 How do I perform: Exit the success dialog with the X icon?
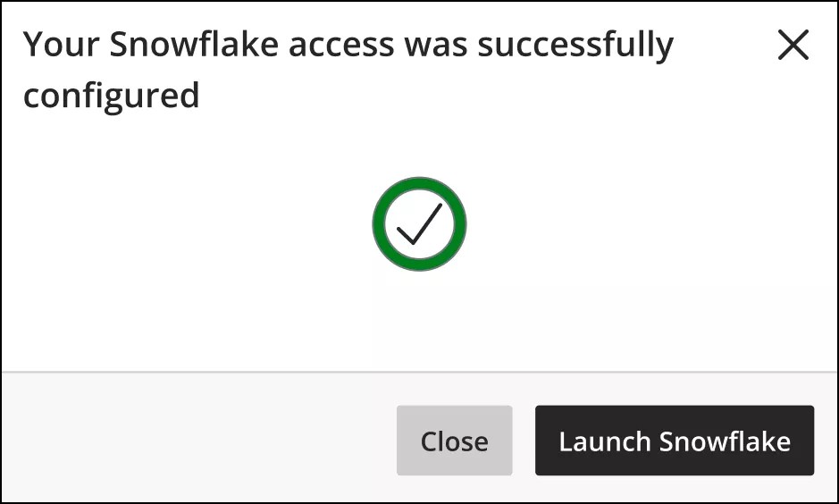coord(793,45)
